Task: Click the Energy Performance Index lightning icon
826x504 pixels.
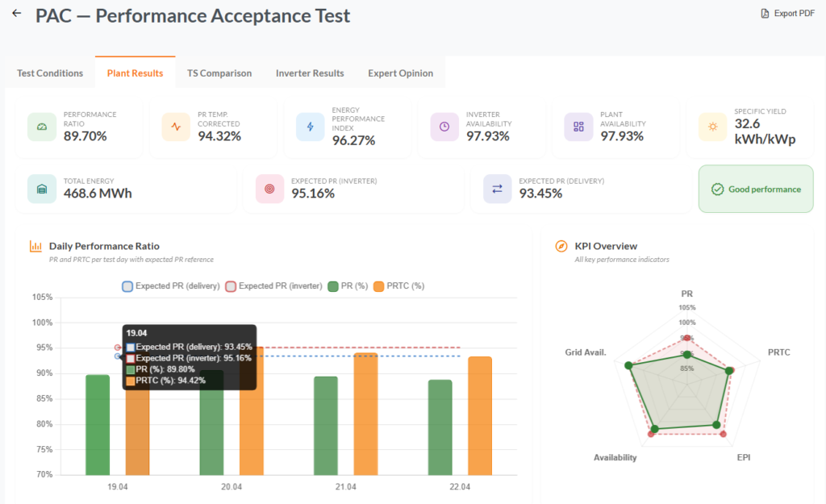Action: tap(311, 127)
